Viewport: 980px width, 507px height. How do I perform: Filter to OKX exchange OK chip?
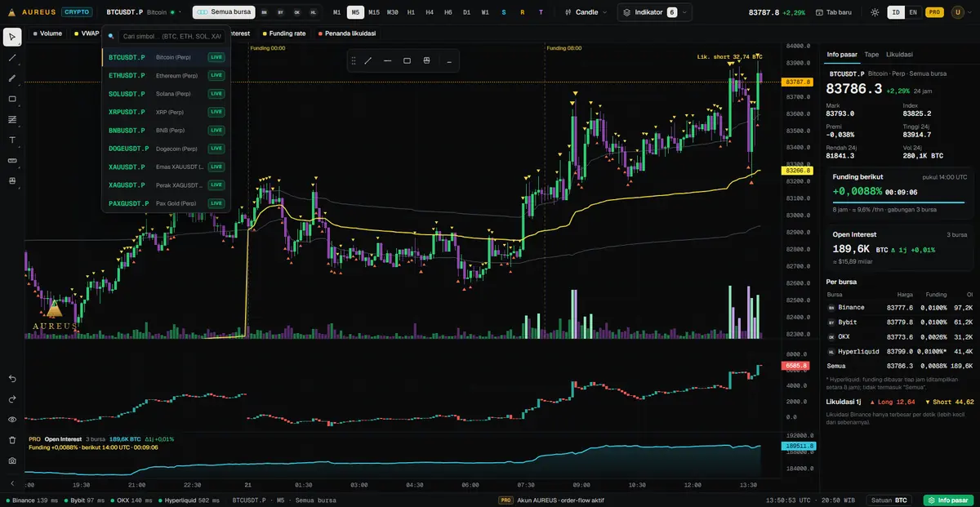point(297,12)
